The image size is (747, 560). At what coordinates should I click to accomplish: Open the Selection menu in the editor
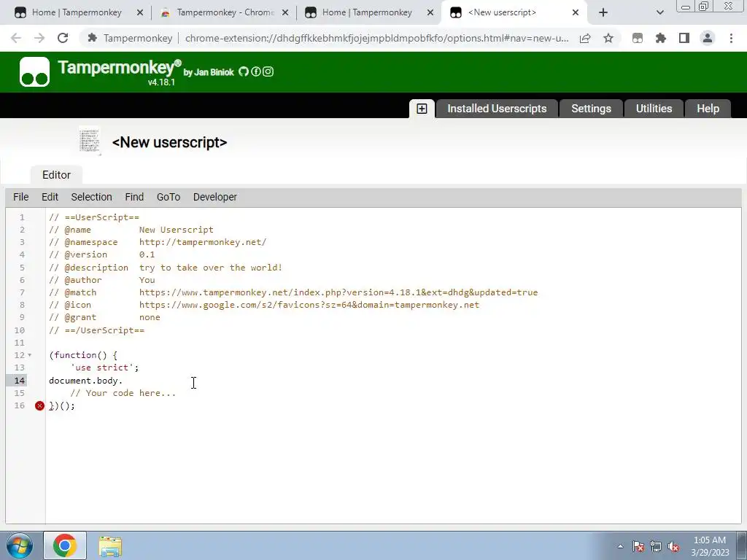[x=91, y=197]
